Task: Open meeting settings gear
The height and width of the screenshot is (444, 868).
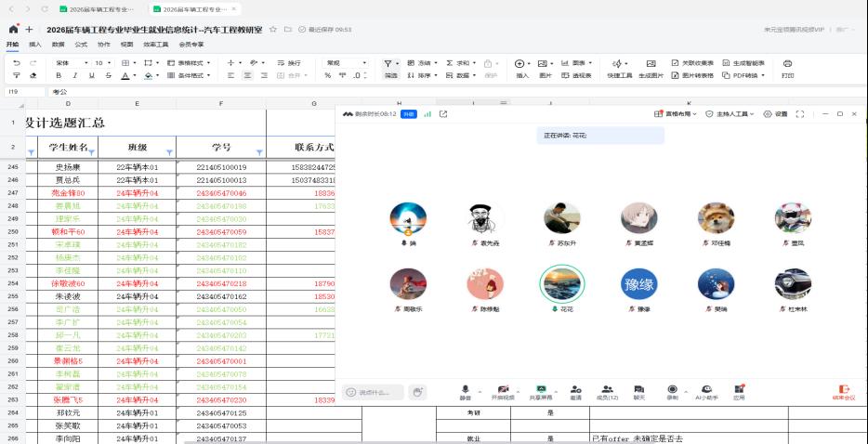Action: (774, 114)
